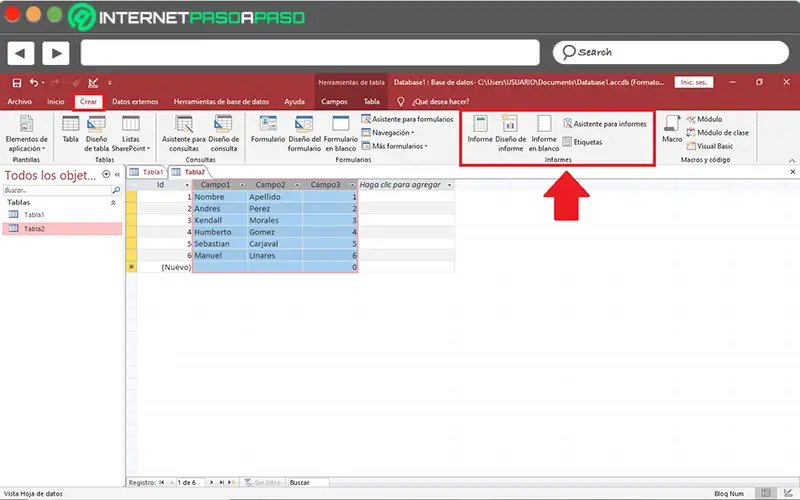The height and width of the screenshot is (500, 800).
Task: Click Diseño de informe icon
Action: point(510,134)
